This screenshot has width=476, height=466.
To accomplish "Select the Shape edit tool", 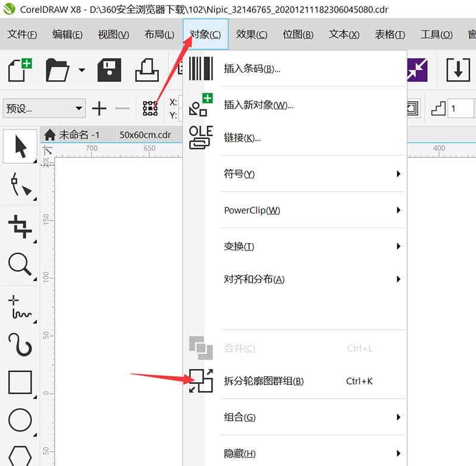I will (20, 185).
